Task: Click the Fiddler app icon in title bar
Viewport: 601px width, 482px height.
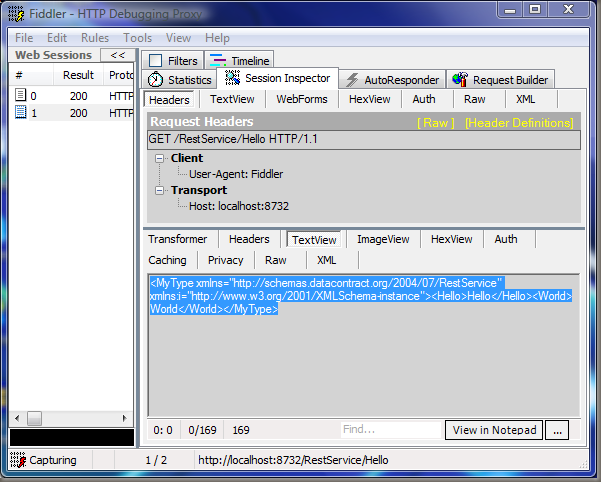Action: coord(16,13)
